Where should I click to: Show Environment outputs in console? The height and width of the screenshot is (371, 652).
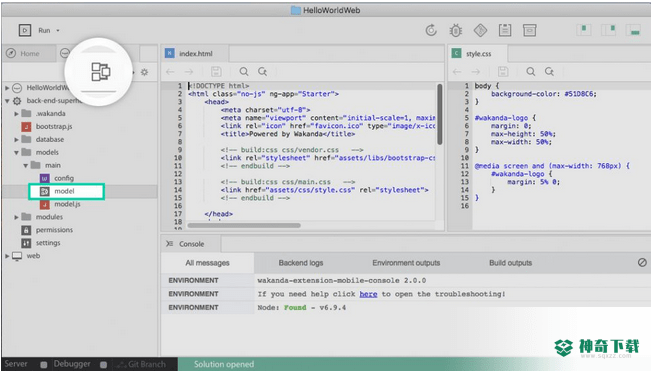[406, 263]
